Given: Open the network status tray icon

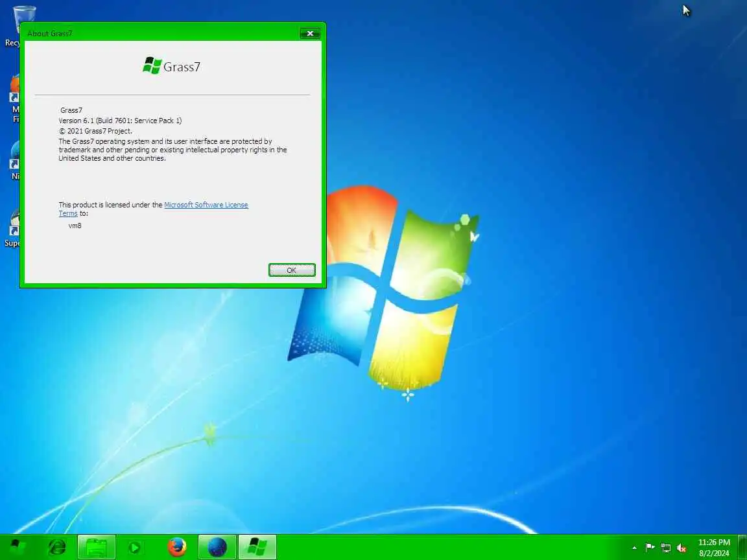Looking at the screenshot, I should coord(665,548).
